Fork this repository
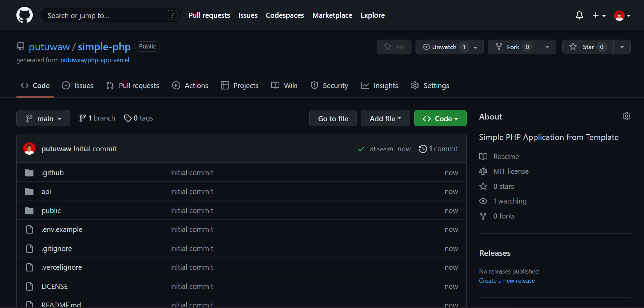This screenshot has height=308, width=644. 513,47
